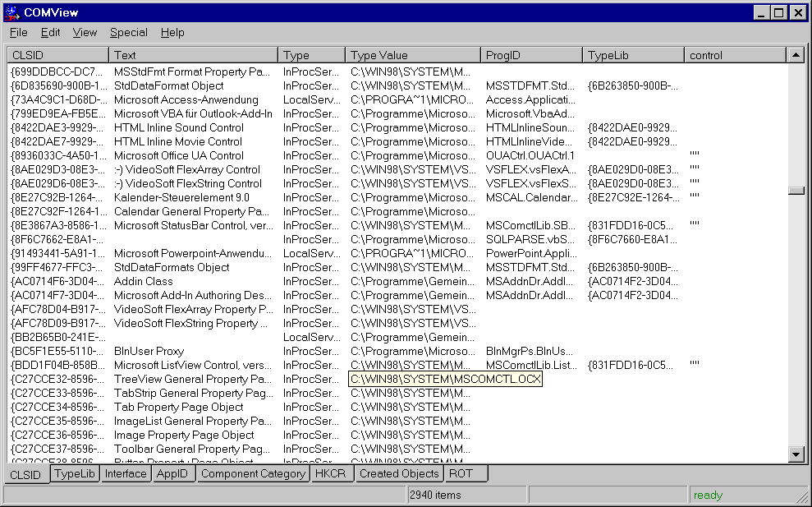Select the Microsoft Powerpoint-Anwendung row
This screenshot has height=507, width=812.
coord(397,254)
